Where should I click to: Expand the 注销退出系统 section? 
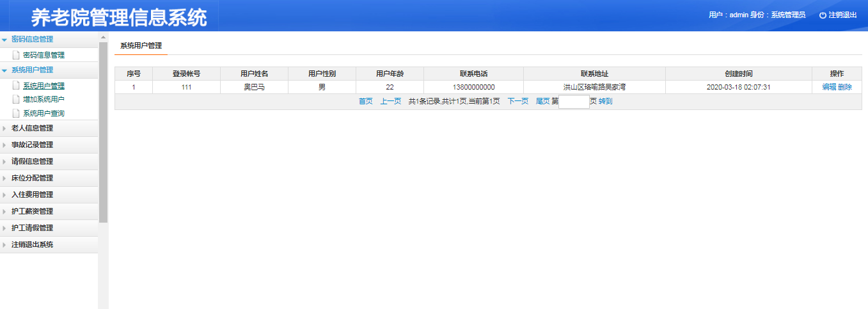(49, 244)
